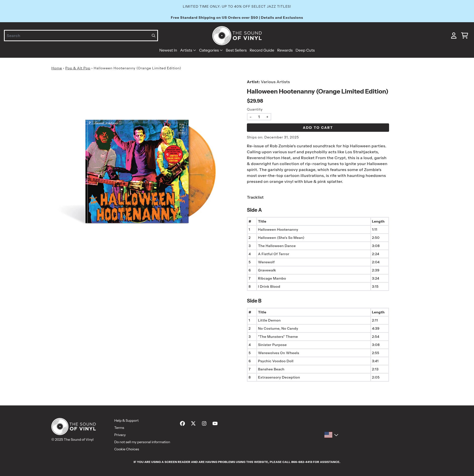The image size is (474, 476).
Task: Go to Home breadcrumb link
Action: click(57, 68)
